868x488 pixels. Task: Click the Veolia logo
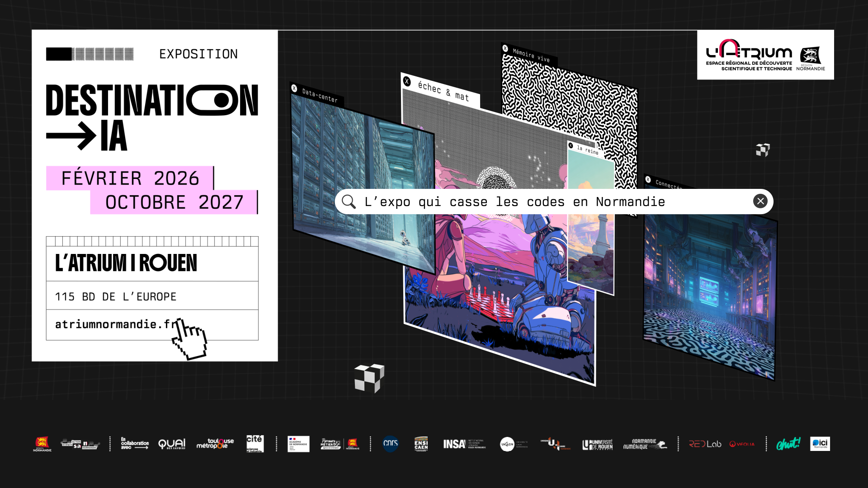tap(742, 444)
